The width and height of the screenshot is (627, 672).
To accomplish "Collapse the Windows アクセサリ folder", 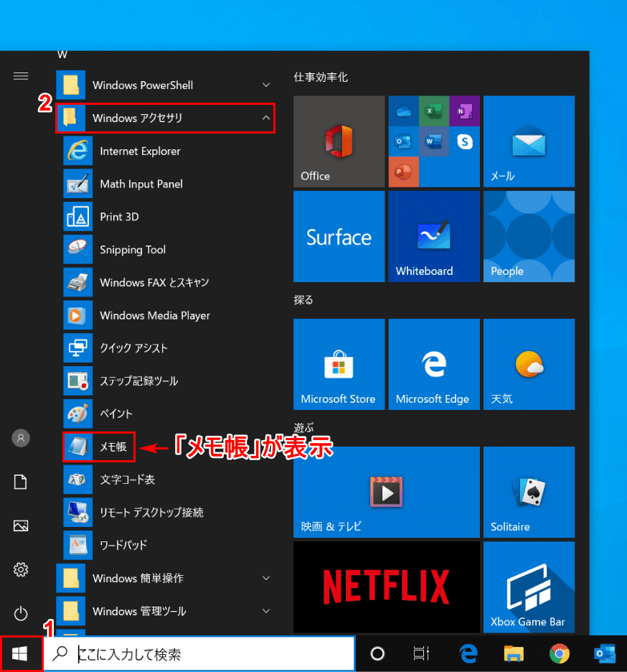I will (165, 118).
